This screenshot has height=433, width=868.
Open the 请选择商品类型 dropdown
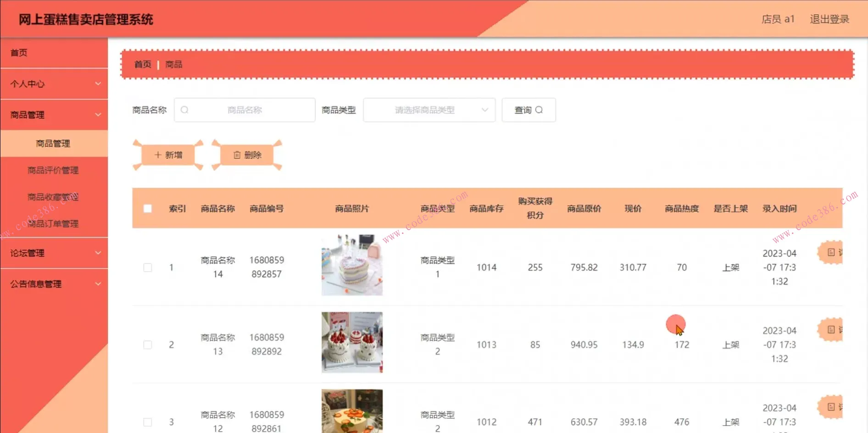429,110
